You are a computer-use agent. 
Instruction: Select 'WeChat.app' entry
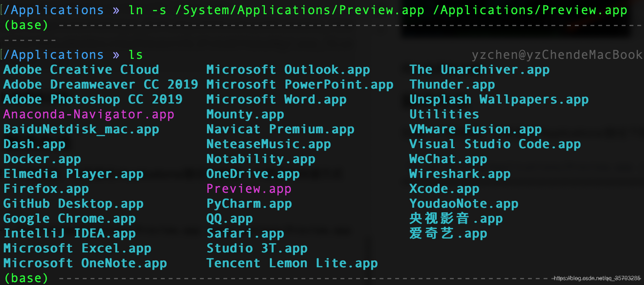[x=448, y=159]
